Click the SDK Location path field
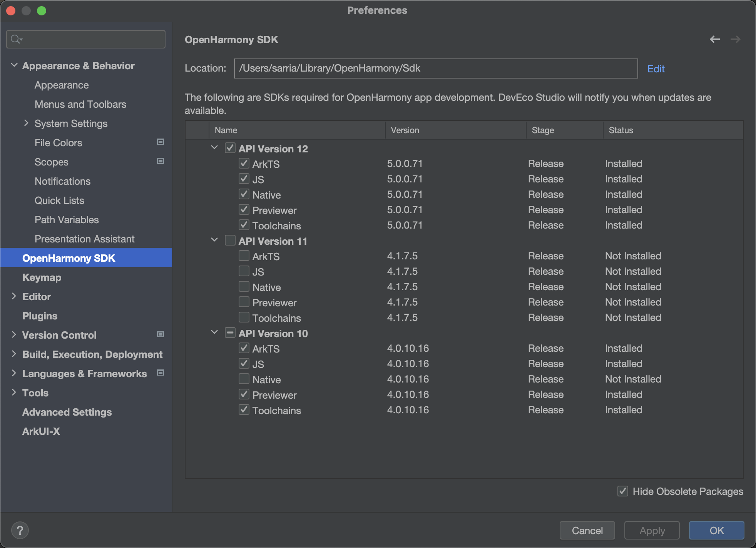The width and height of the screenshot is (756, 548). [x=436, y=68]
